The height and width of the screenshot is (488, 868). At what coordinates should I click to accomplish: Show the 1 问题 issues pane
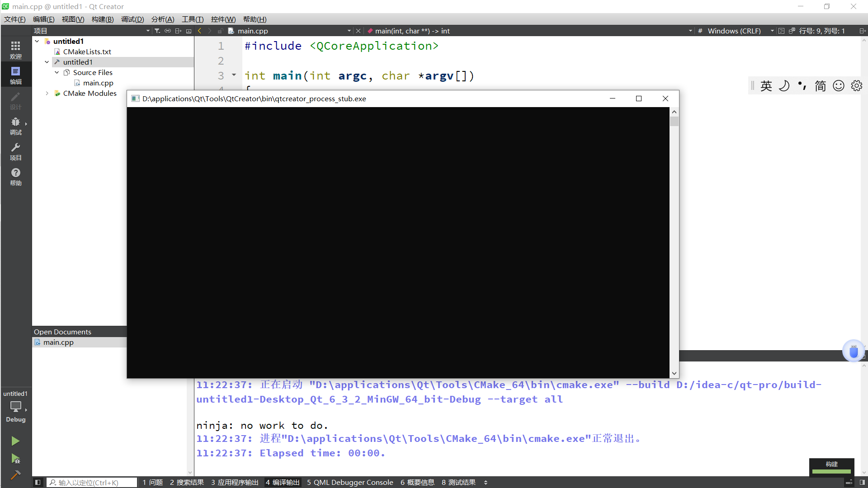153,483
